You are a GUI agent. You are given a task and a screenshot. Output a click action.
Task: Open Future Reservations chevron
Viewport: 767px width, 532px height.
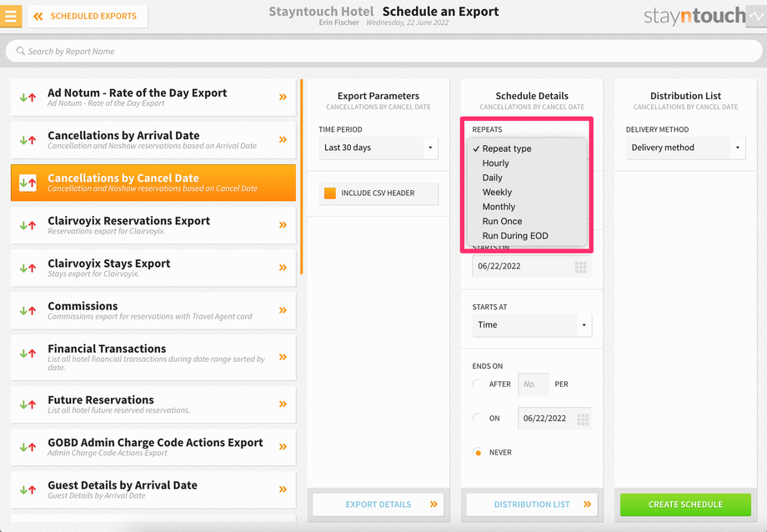[x=283, y=404]
